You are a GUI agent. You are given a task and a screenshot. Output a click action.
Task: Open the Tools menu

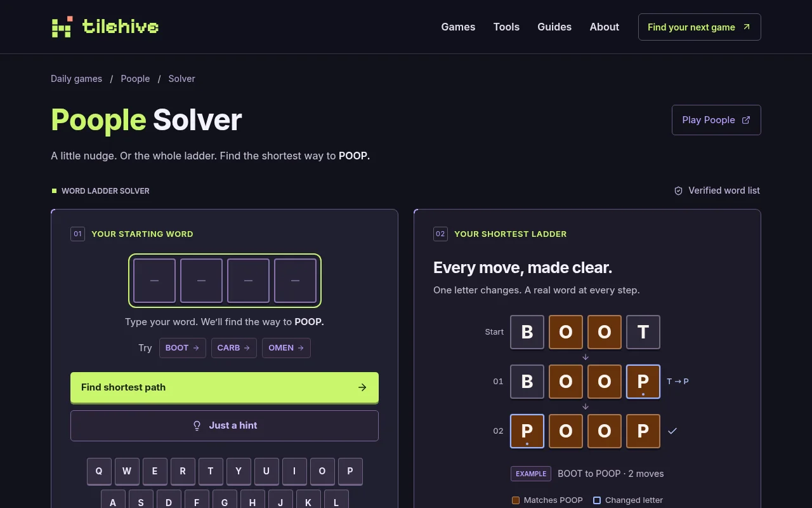pyautogui.click(x=506, y=27)
